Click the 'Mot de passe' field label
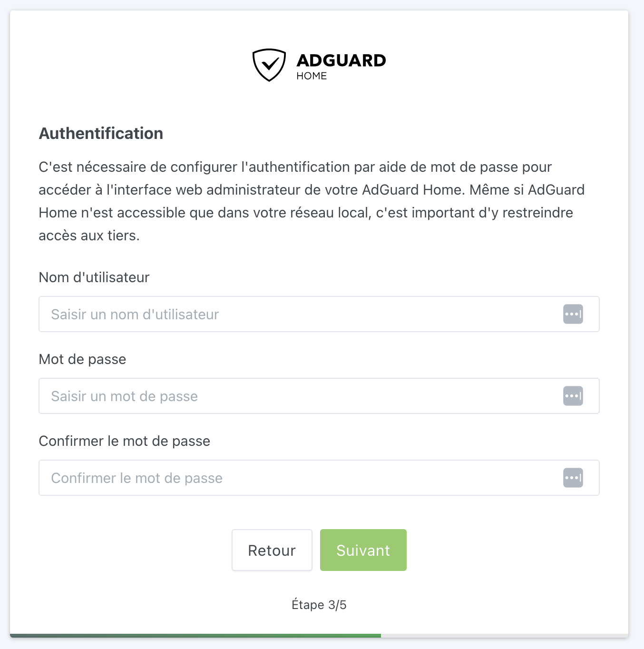 [x=83, y=359]
